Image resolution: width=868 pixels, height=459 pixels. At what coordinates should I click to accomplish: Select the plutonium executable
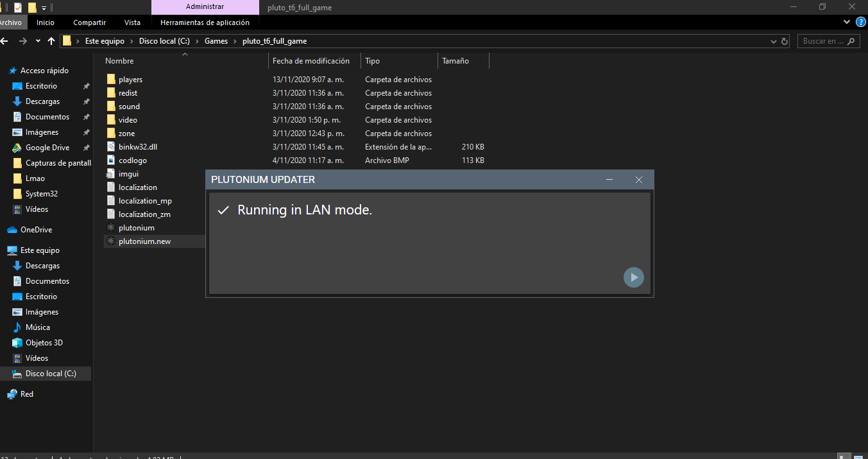[x=136, y=228]
